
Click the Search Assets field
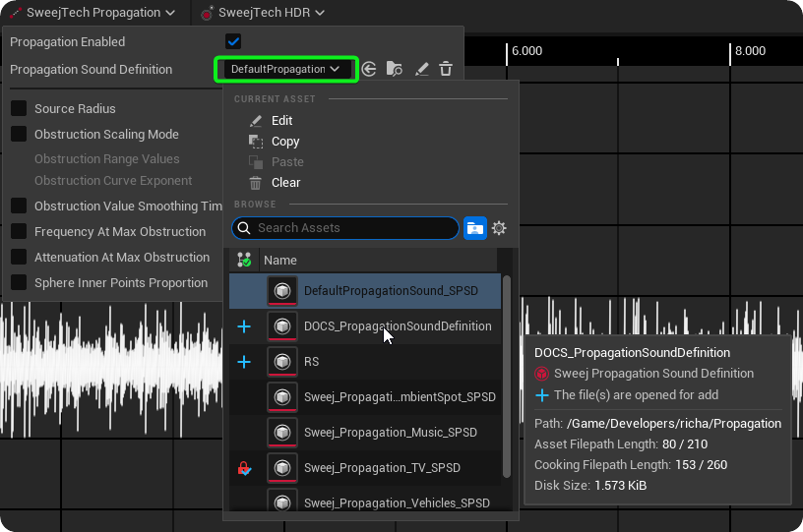tap(345, 228)
